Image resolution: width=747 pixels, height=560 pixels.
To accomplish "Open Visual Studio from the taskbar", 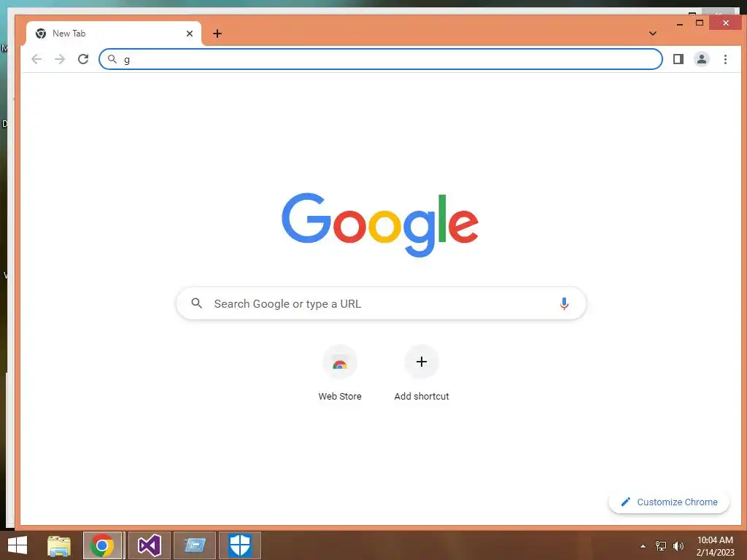I will (x=149, y=545).
